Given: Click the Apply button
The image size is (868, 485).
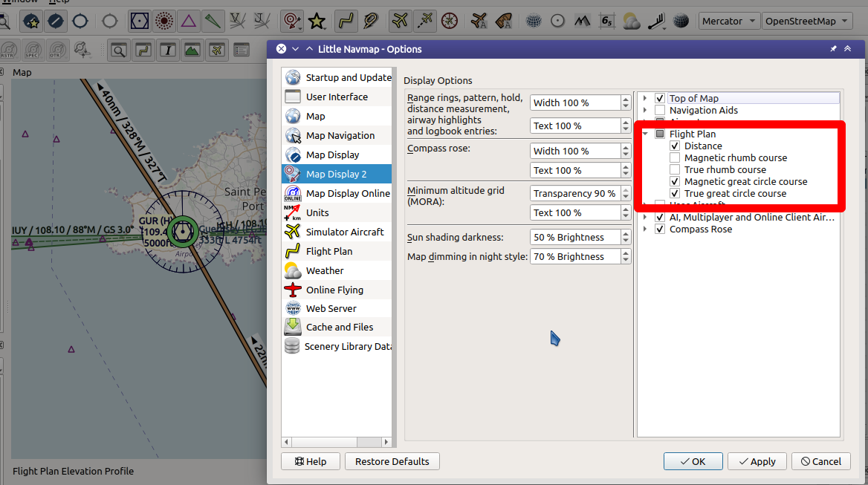Looking at the screenshot, I should pos(757,461).
